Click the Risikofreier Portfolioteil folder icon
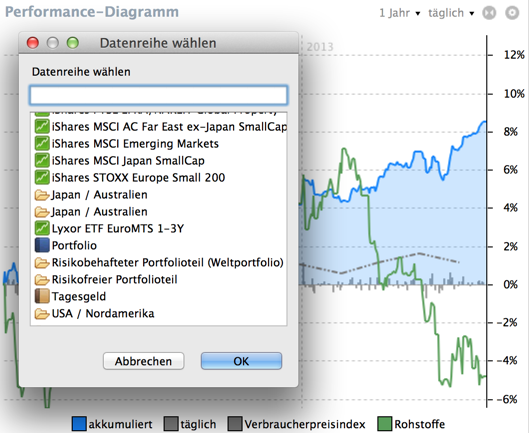529x433 pixels. click(x=42, y=279)
